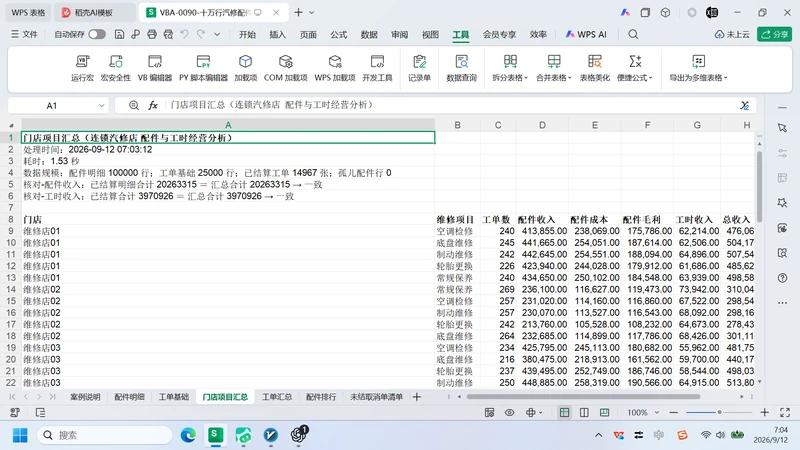Open WPS Add-ins (WPS 加载项)
800x450 pixels.
click(335, 68)
